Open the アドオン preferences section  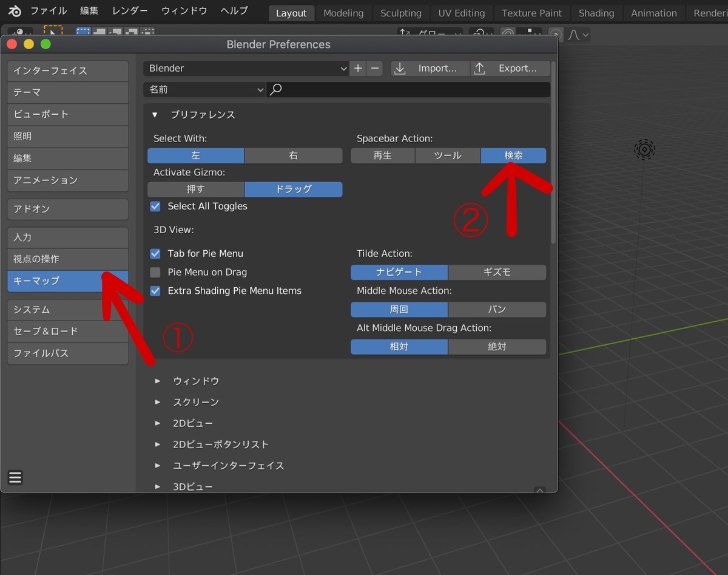(68, 208)
